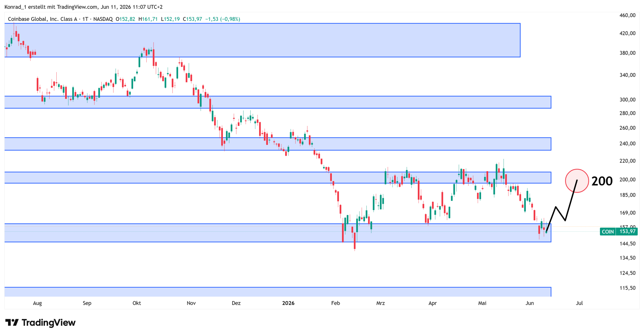Click the 134,50 price scale label

tap(627, 258)
